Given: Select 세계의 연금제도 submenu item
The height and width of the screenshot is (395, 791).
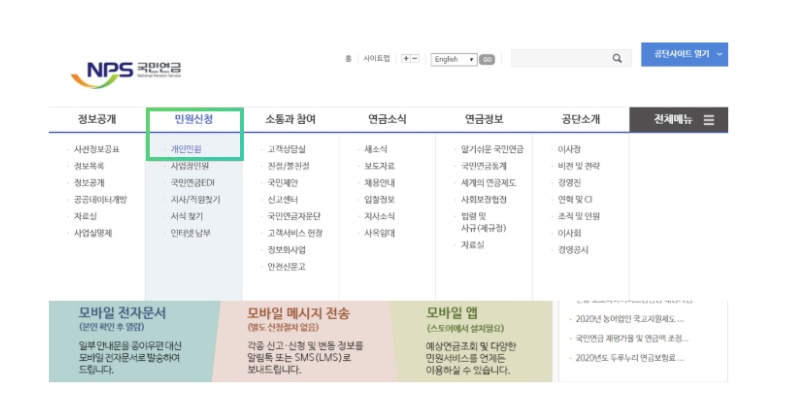Looking at the screenshot, I should pos(488,183).
